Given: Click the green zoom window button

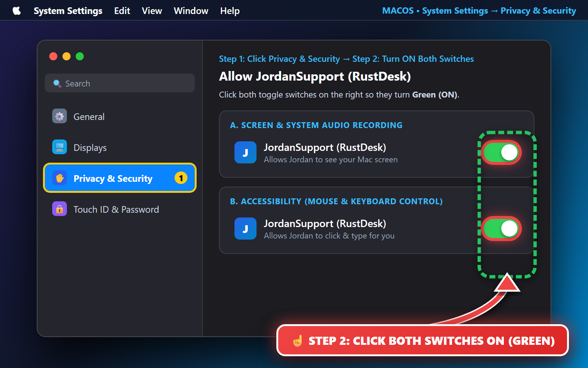Looking at the screenshot, I should tap(80, 56).
